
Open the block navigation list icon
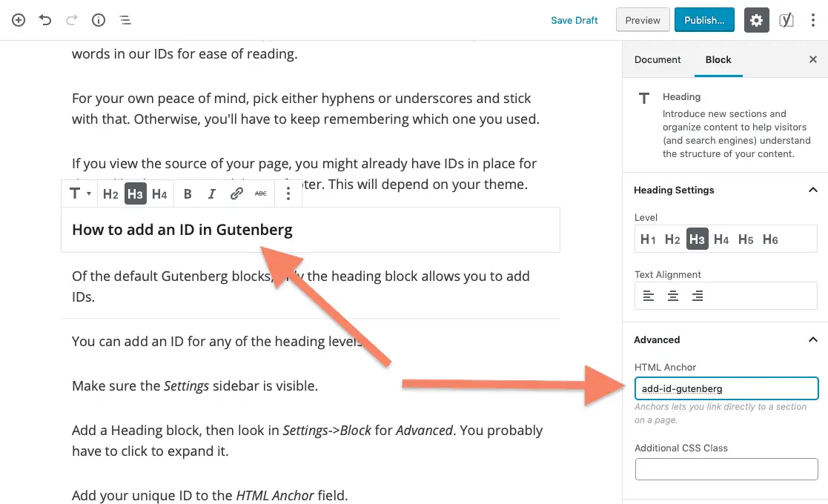(x=125, y=20)
